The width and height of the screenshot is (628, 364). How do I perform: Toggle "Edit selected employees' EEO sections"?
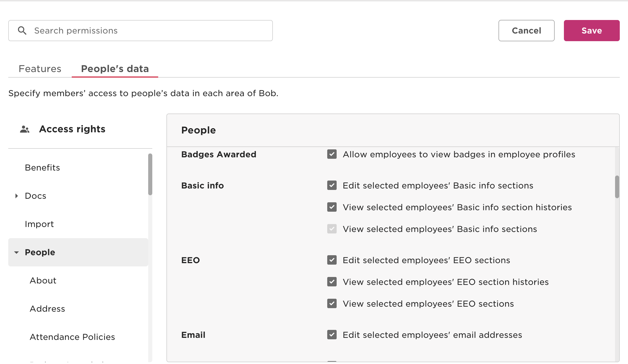coord(331,260)
